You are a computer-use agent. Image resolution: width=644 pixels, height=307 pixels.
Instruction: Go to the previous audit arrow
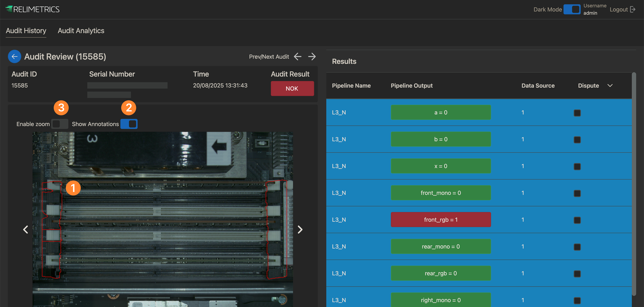[297, 57]
